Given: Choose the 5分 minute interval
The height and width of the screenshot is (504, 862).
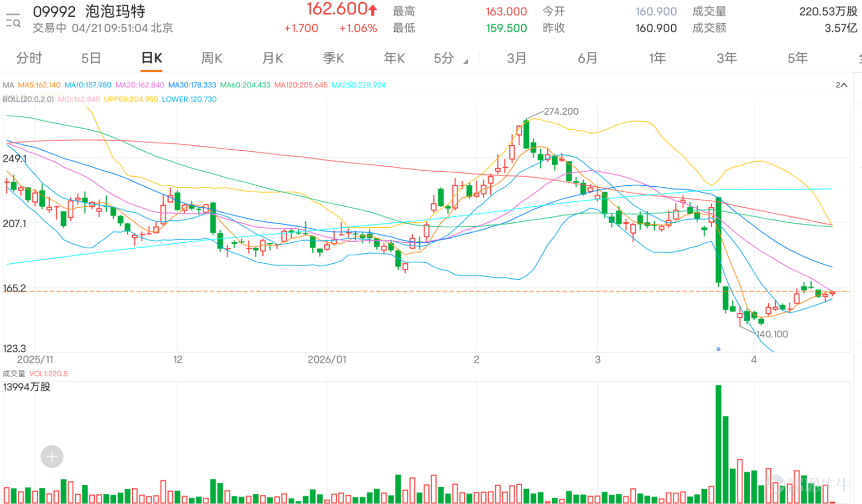Looking at the screenshot, I should point(444,58).
